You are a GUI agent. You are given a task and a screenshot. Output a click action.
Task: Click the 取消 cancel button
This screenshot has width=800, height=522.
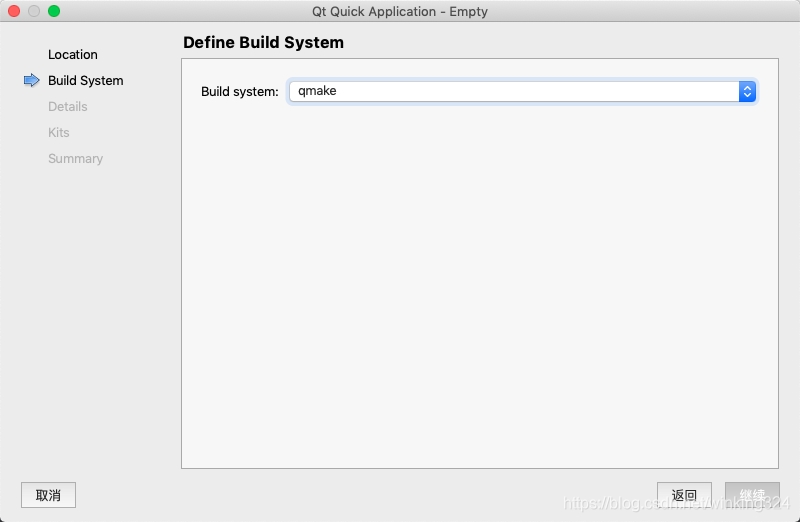pos(48,495)
